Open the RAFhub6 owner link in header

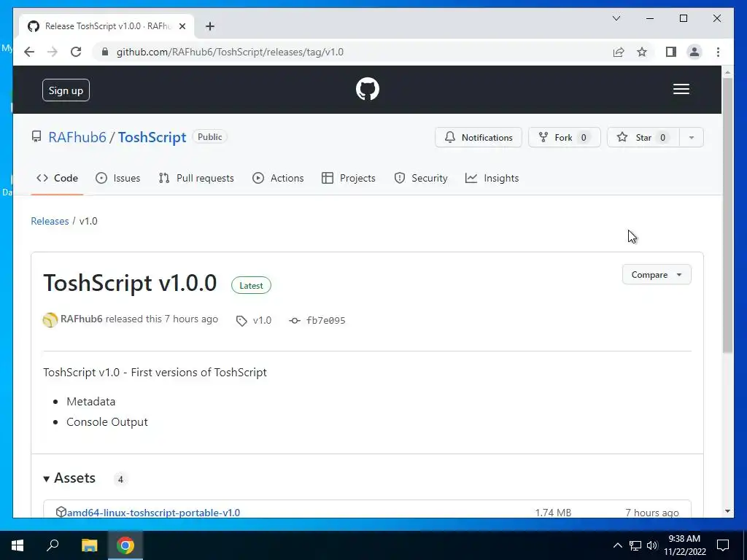(x=77, y=137)
